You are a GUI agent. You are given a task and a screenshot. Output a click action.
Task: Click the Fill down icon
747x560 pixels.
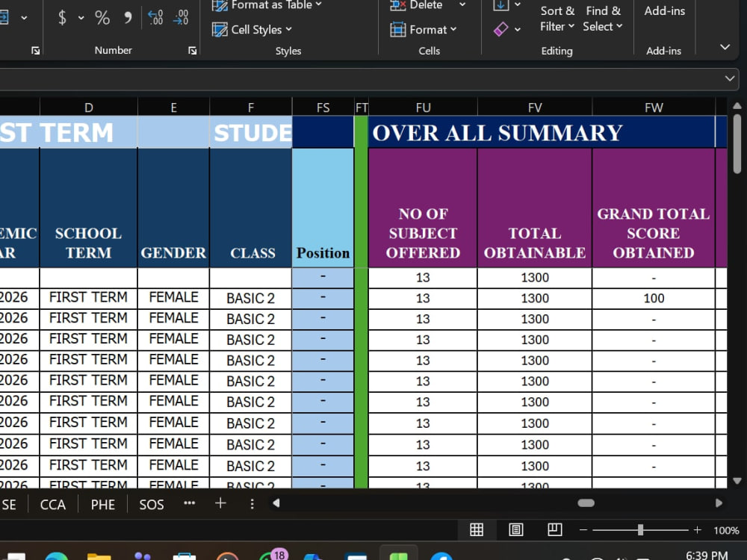[x=500, y=4]
